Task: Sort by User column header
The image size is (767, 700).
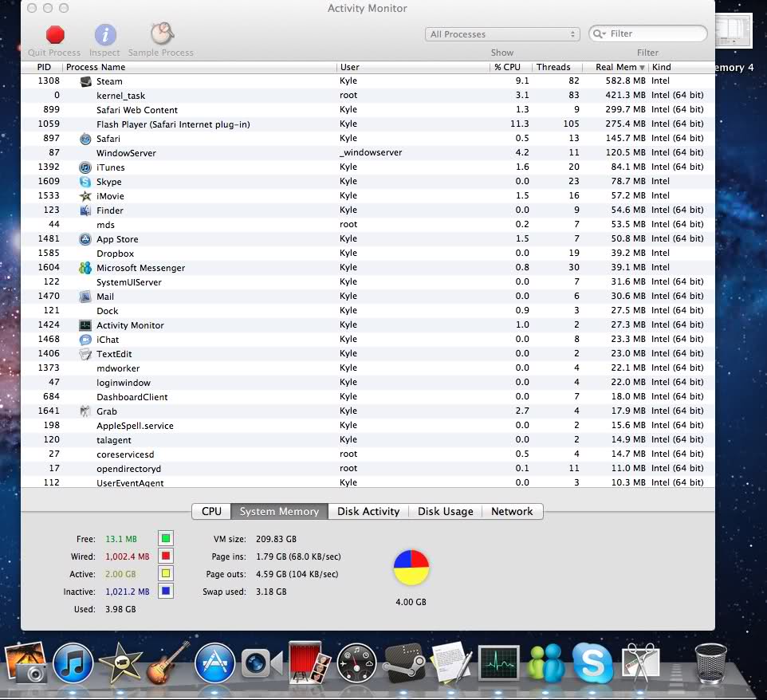Action: [413, 67]
